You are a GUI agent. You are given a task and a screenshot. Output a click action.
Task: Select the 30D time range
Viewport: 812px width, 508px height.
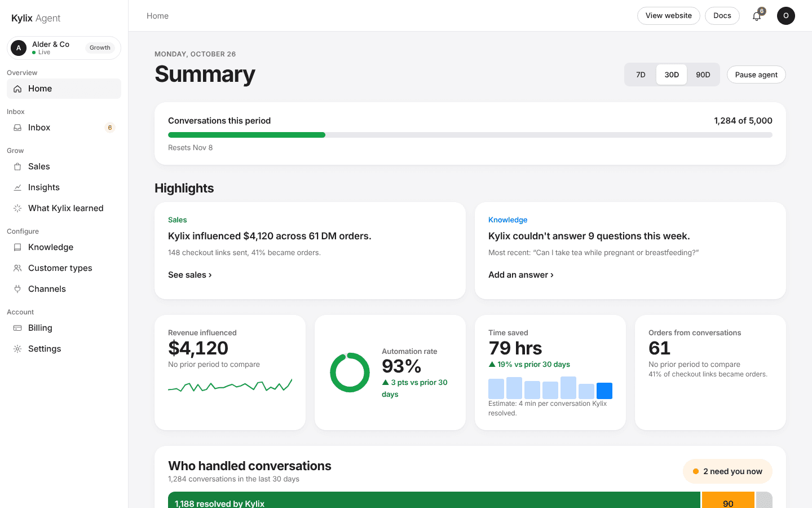pos(672,75)
